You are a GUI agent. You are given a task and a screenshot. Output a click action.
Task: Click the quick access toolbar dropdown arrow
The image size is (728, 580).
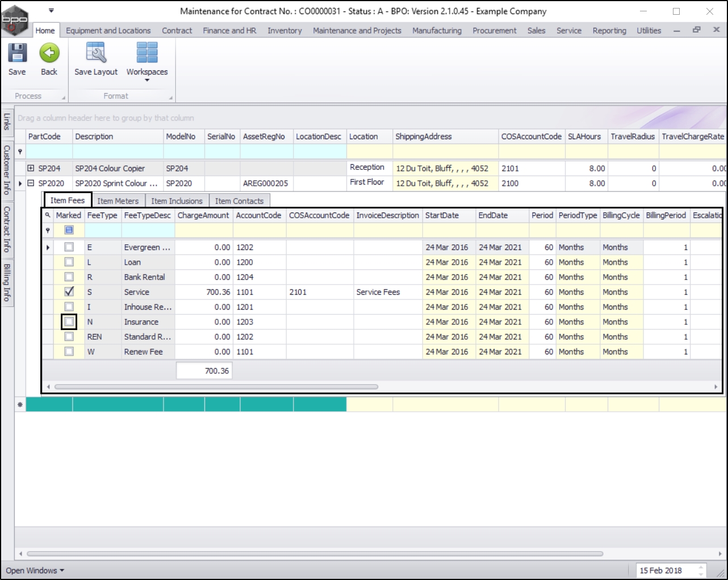[51, 11]
